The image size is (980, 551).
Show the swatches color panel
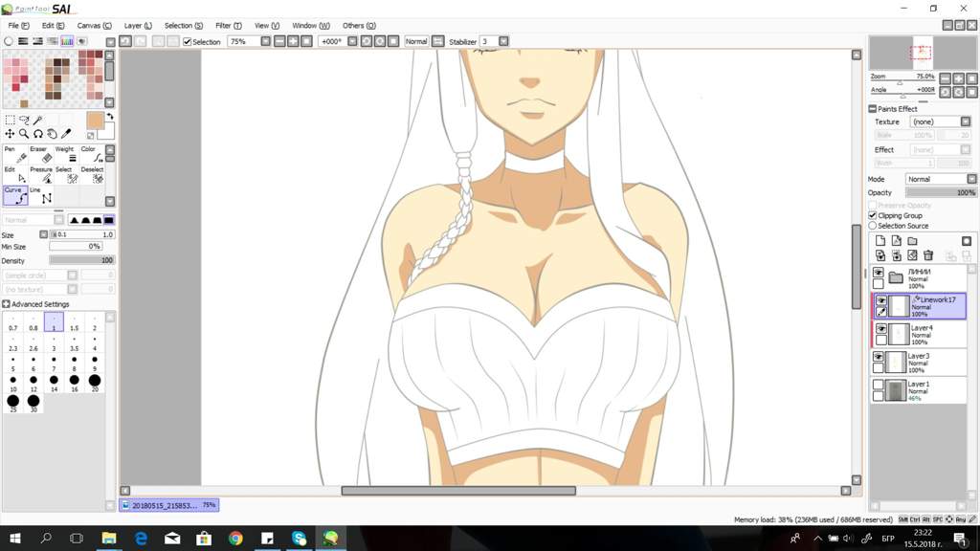tap(67, 41)
